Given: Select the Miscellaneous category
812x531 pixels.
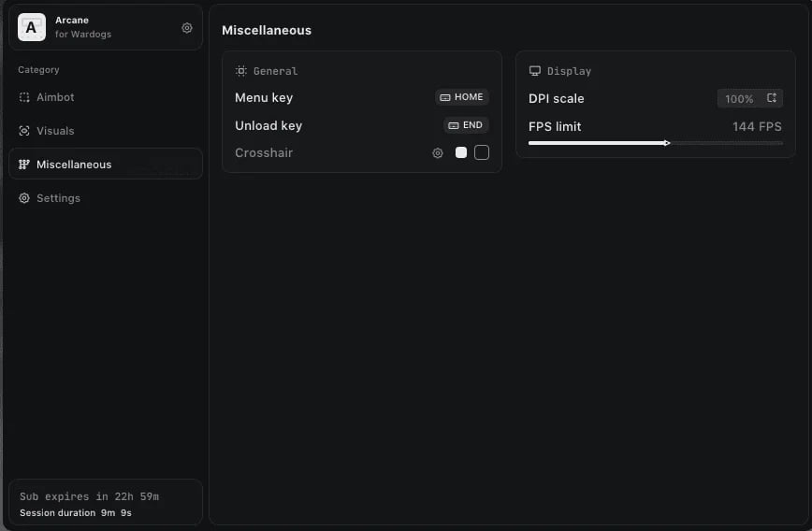Looking at the screenshot, I should pyautogui.click(x=106, y=164).
